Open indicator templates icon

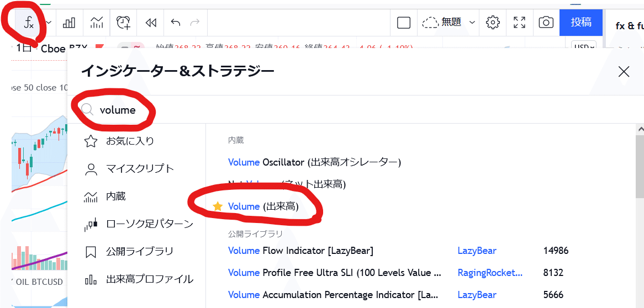click(97, 23)
